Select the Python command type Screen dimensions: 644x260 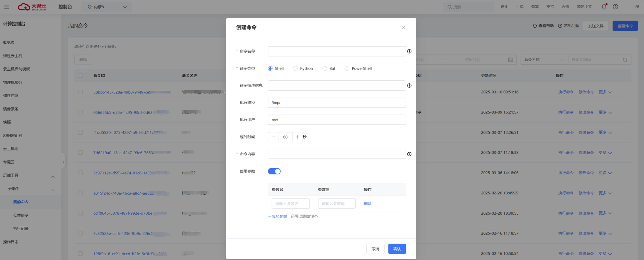[295, 68]
